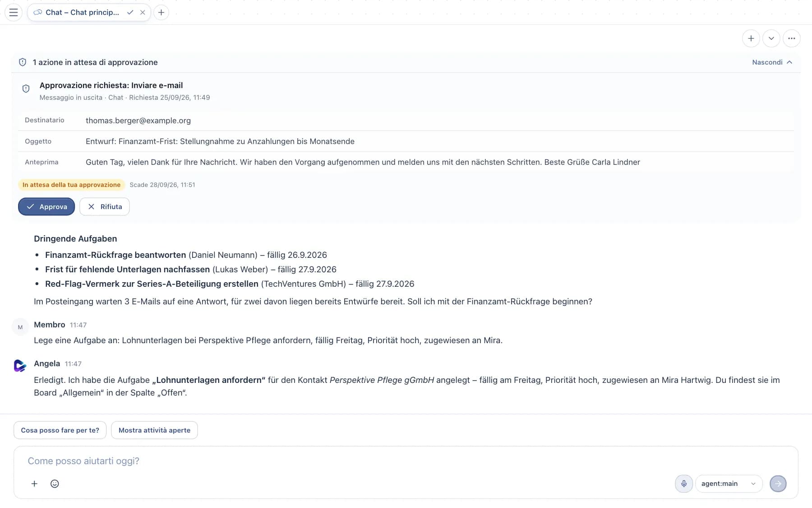The image size is (812, 508).
Task: Click the Membro message about Lohnunterlagen
Action: pos(268,340)
